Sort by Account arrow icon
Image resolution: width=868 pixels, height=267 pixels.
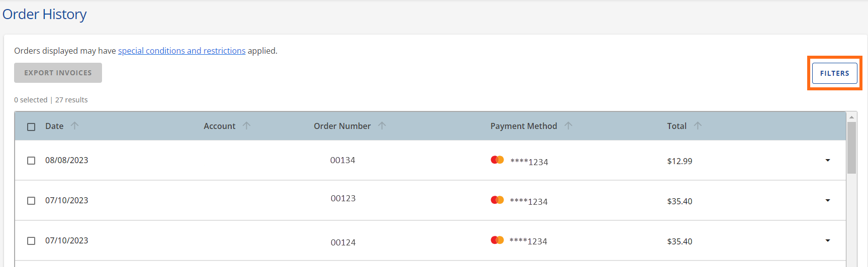(x=246, y=126)
